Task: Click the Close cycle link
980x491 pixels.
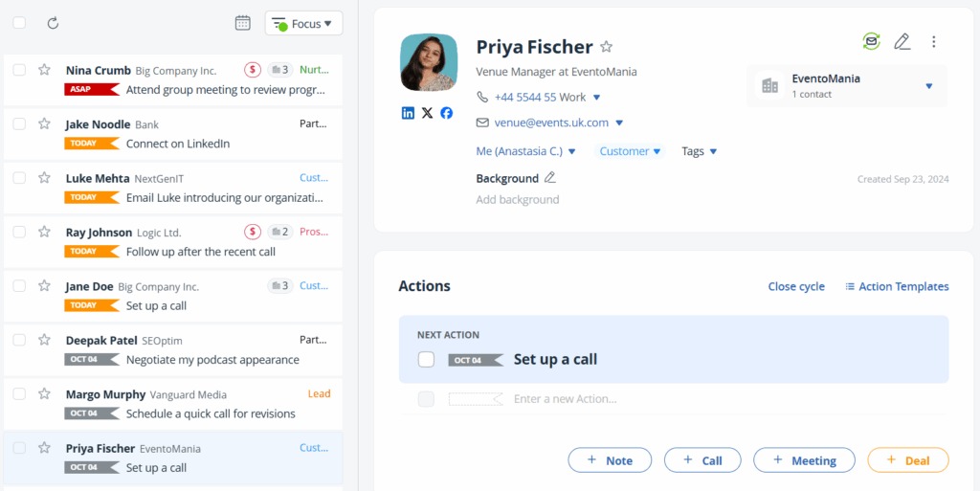Action: click(x=795, y=286)
